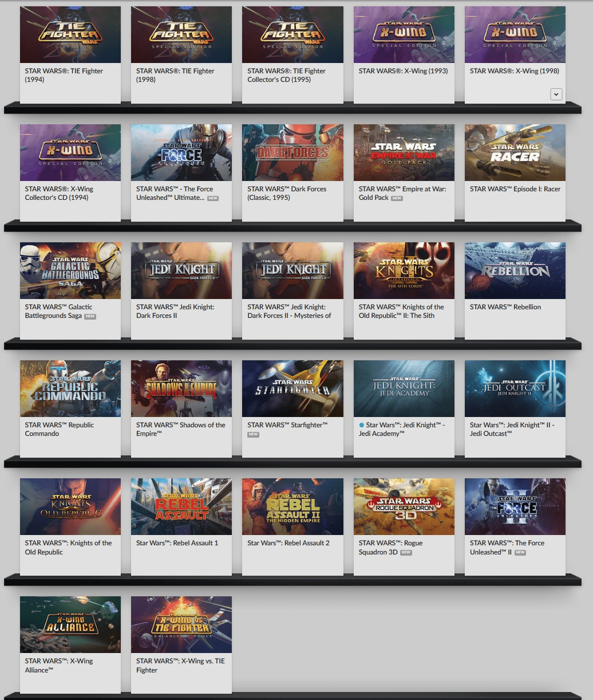Select TIE Fighter (1998) cover image
Screen dimensions: 593x700
tap(181, 34)
